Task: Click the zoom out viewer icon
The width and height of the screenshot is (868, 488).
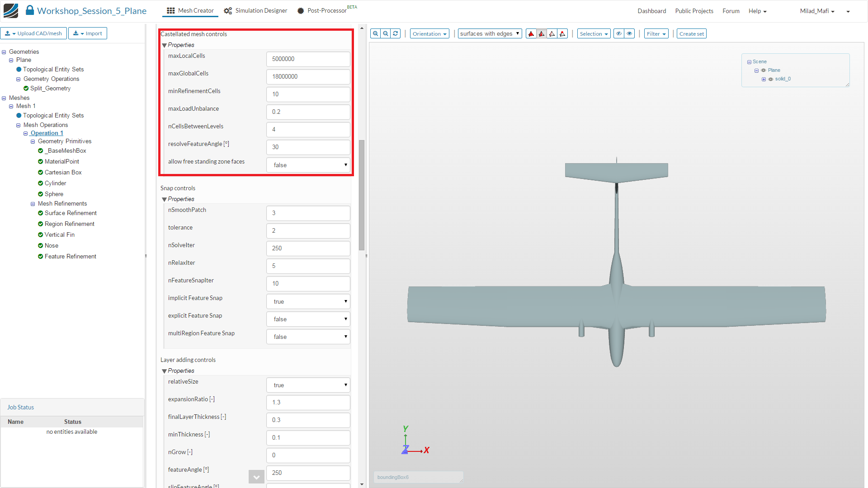Action: (386, 34)
